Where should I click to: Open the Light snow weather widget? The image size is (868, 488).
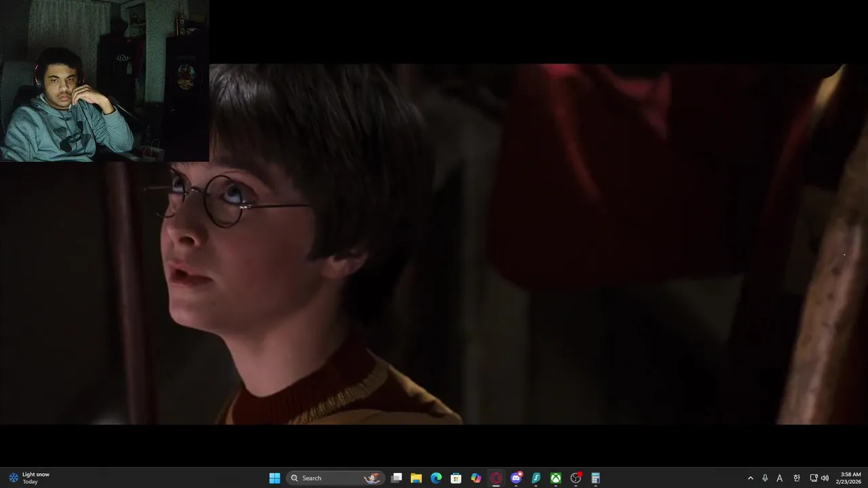point(29,478)
